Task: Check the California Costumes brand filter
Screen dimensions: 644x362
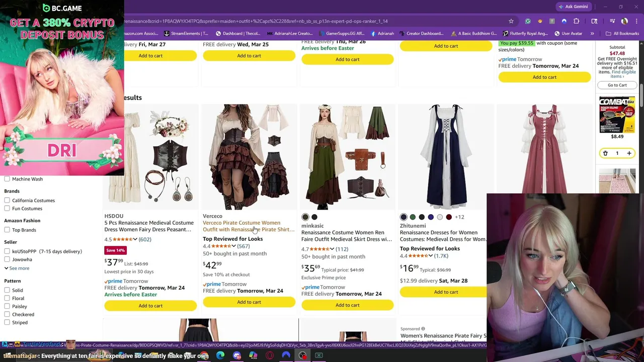Action: pos(7,200)
